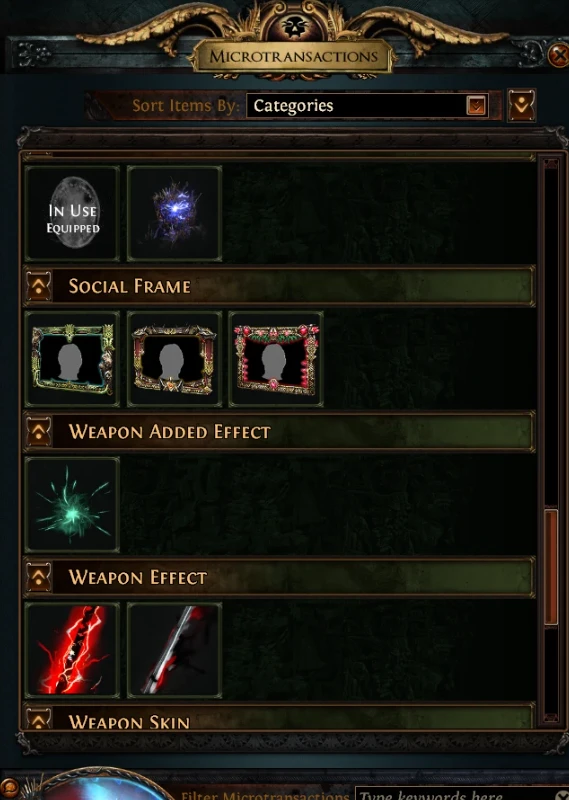Collapse the Weapon Effect category
This screenshot has height=800, width=569.
[x=39, y=578]
